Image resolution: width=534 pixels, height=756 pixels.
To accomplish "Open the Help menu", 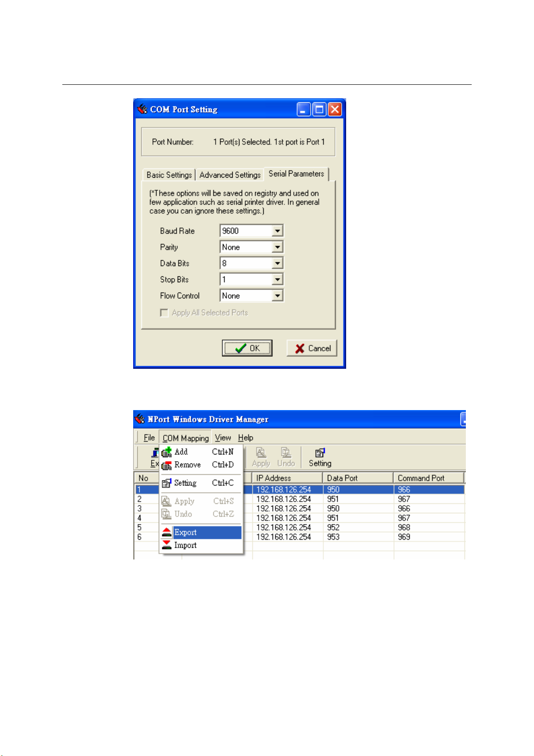I will point(245,437).
